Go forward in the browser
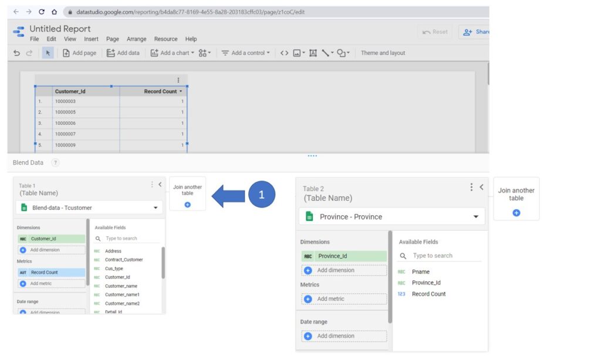The width and height of the screenshot is (601, 364). (x=29, y=12)
